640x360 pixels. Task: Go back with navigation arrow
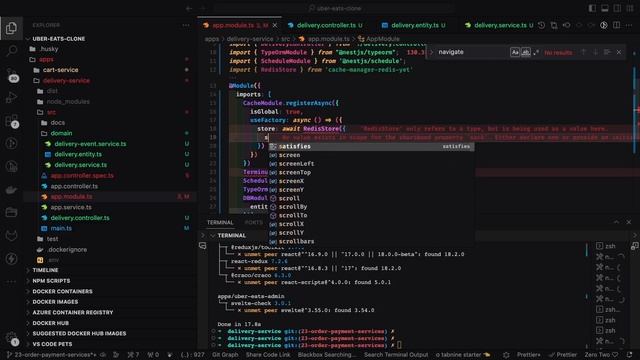point(189,8)
